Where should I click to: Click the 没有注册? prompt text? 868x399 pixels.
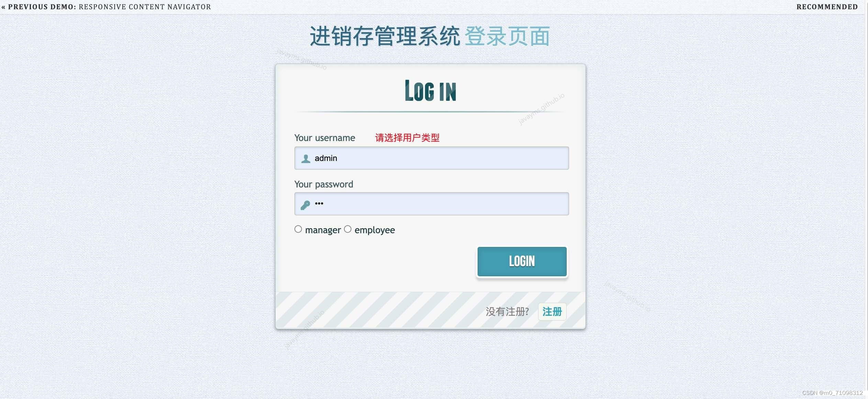[507, 312]
